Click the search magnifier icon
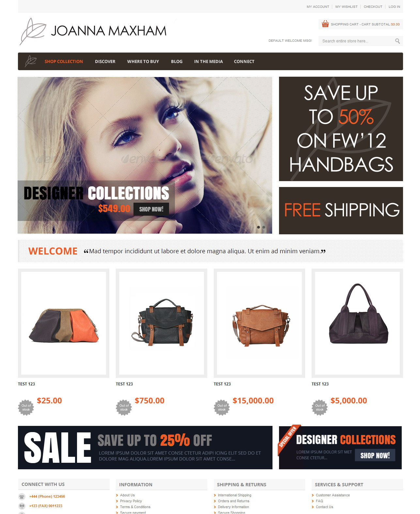The image size is (420, 514). [397, 41]
